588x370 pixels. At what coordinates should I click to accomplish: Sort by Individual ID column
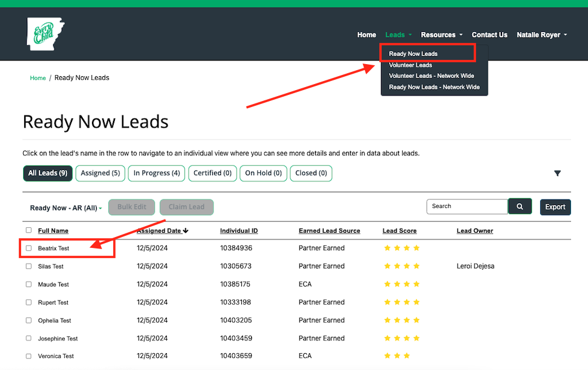point(239,230)
